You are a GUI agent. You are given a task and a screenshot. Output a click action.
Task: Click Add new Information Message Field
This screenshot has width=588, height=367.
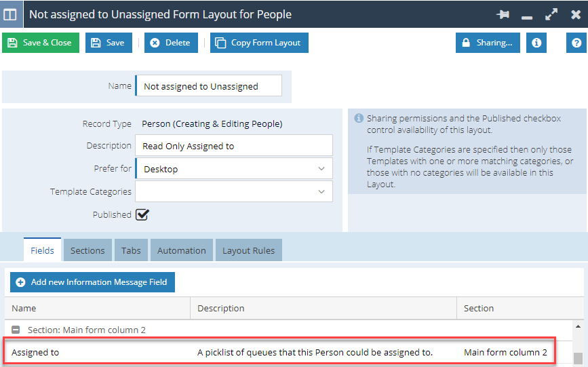click(92, 282)
